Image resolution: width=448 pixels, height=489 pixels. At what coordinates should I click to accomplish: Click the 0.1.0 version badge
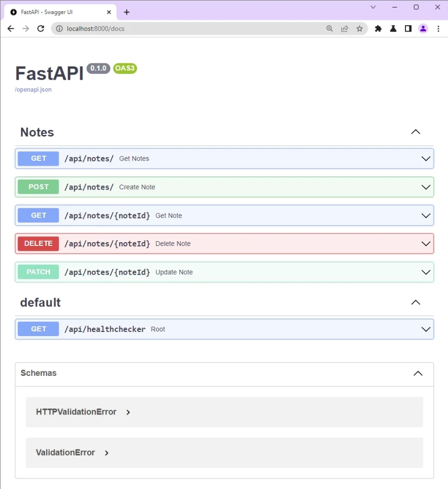tap(98, 68)
